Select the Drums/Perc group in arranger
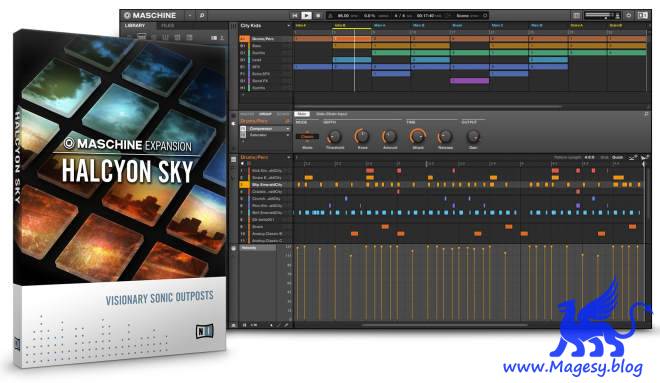This screenshot has width=660, height=383. pyautogui.click(x=266, y=39)
